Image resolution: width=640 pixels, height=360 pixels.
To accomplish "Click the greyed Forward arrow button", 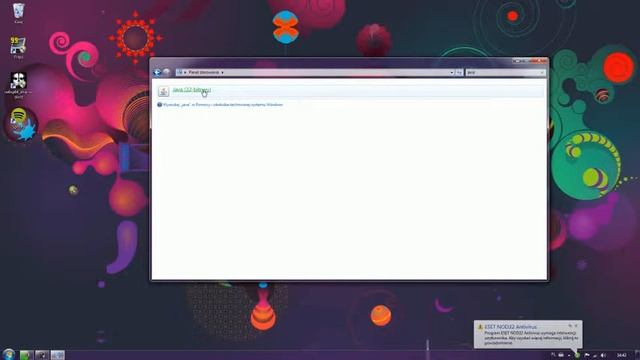I will point(167,72).
